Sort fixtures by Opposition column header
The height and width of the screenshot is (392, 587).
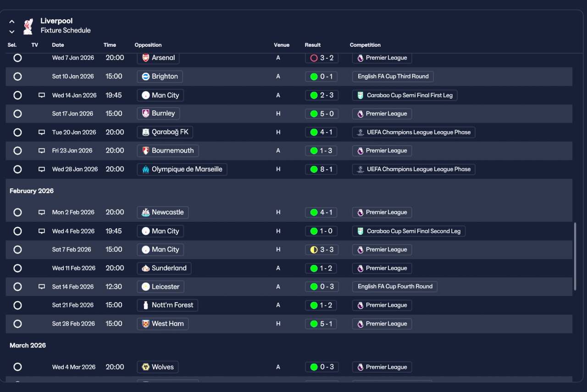[148, 45]
